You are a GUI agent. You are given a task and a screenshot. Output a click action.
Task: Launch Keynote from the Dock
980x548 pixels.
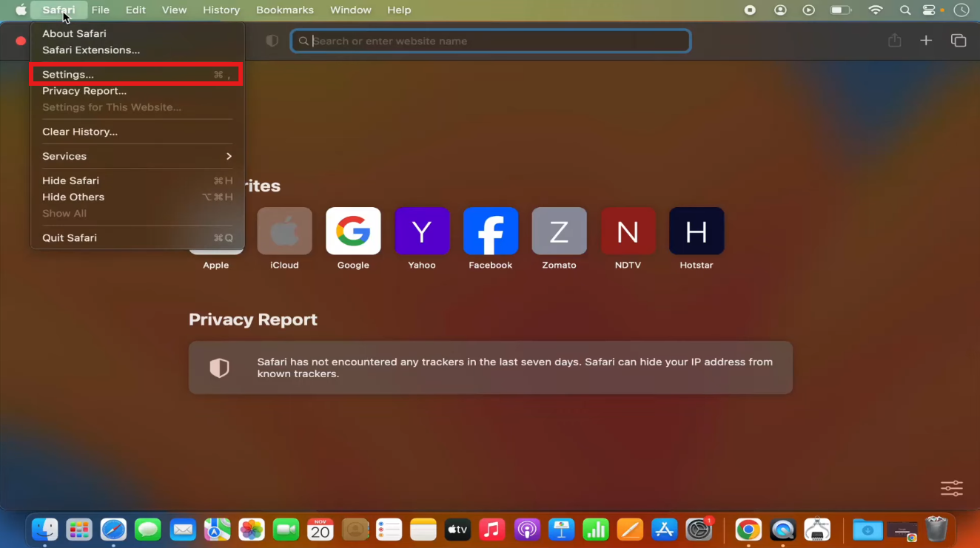coord(561,530)
